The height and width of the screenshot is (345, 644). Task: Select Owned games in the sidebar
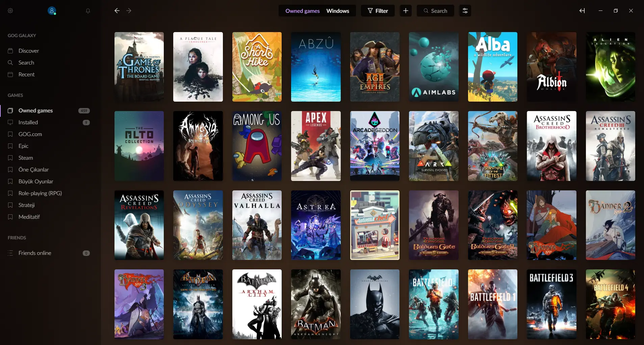(50, 110)
